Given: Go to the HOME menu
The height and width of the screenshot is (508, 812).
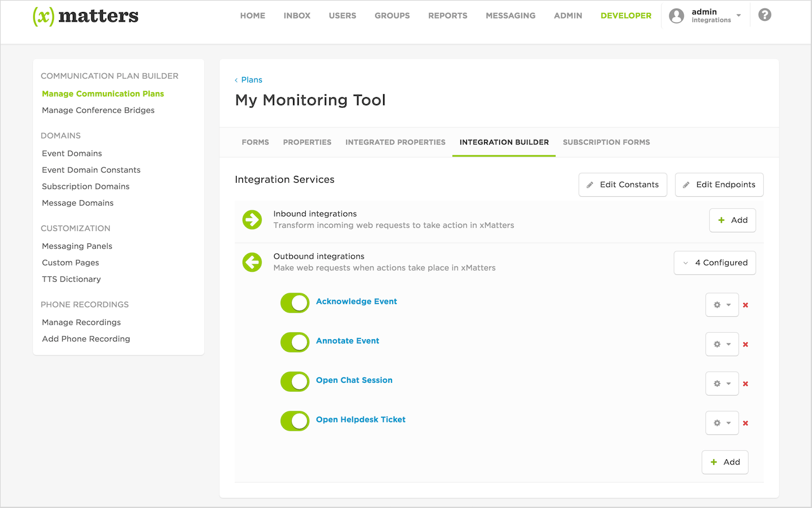Looking at the screenshot, I should click(x=252, y=15).
